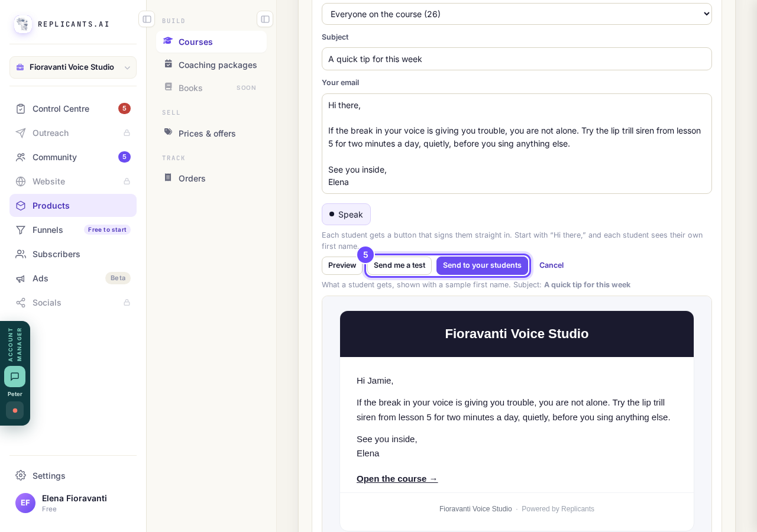
Task: Click into the Subject field
Action: tap(517, 59)
